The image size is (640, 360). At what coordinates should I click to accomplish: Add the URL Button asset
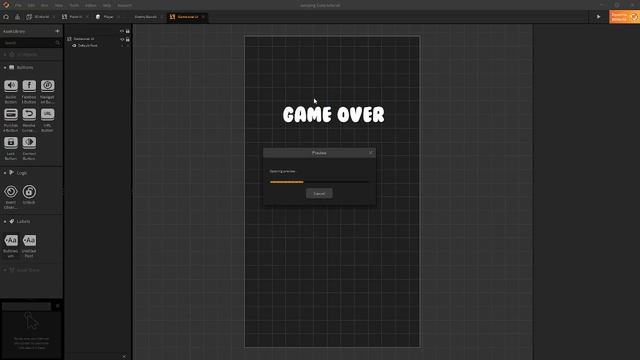(47, 114)
